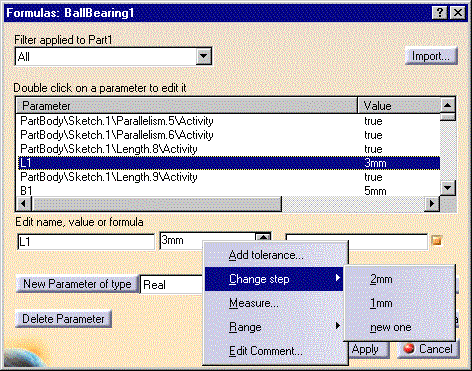
Task: Click the L1 name edit field
Action: click(86, 242)
